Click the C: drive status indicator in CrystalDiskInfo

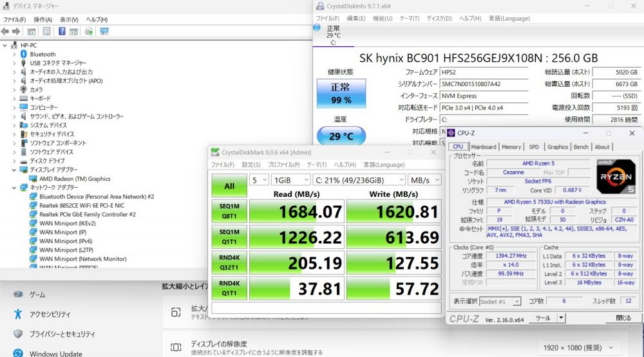[333, 35]
